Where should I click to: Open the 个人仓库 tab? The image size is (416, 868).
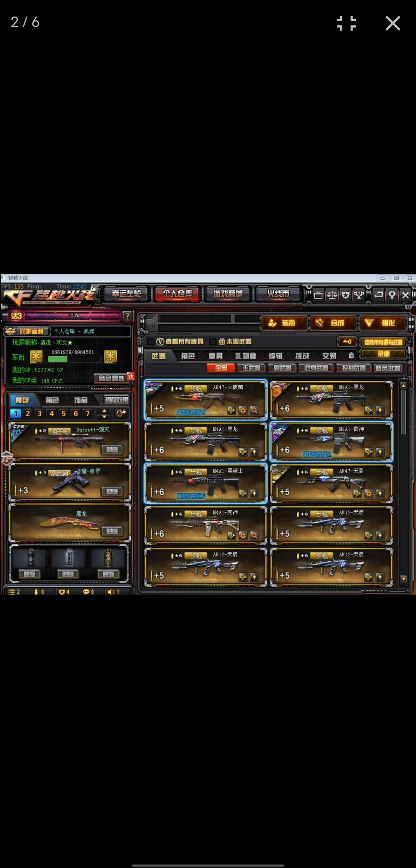[x=178, y=294]
